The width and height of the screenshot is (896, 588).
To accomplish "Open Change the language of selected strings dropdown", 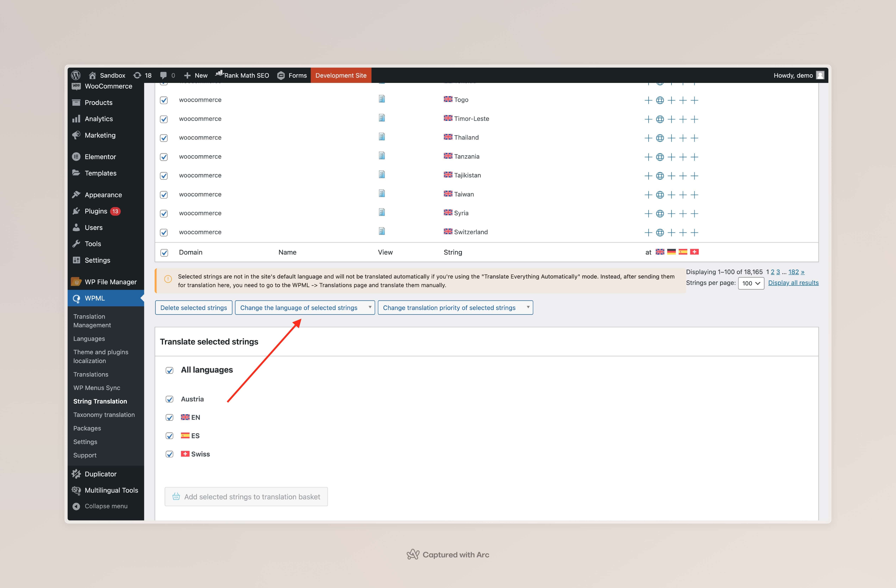I will point(305,308).
